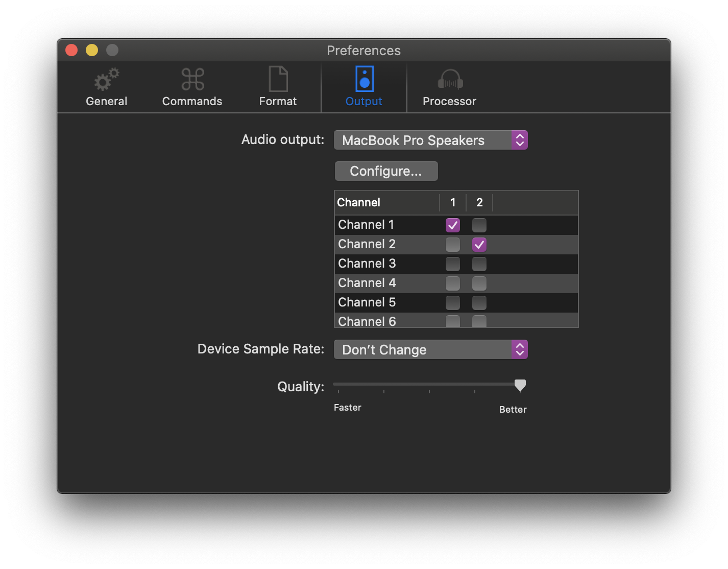This screenshot has width=728, height=569.
Task: Open the Audio output device dropdown
Action: tap(430, 140)
